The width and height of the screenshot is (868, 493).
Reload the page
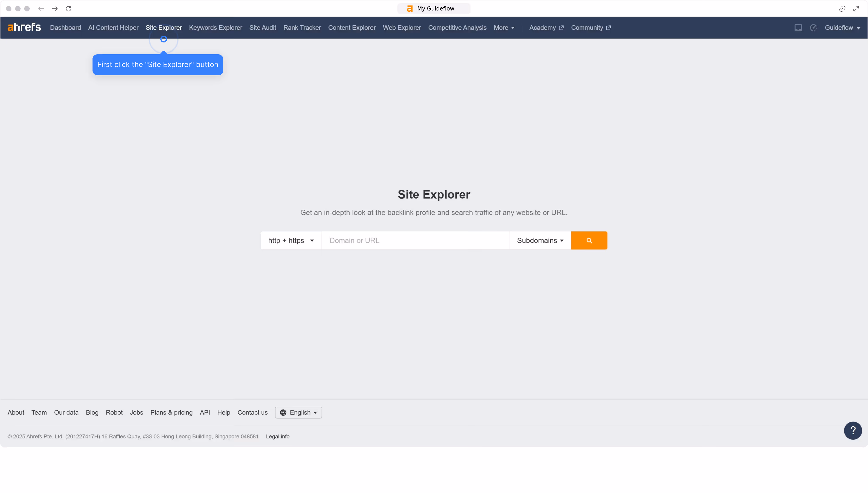coord(69,9)
